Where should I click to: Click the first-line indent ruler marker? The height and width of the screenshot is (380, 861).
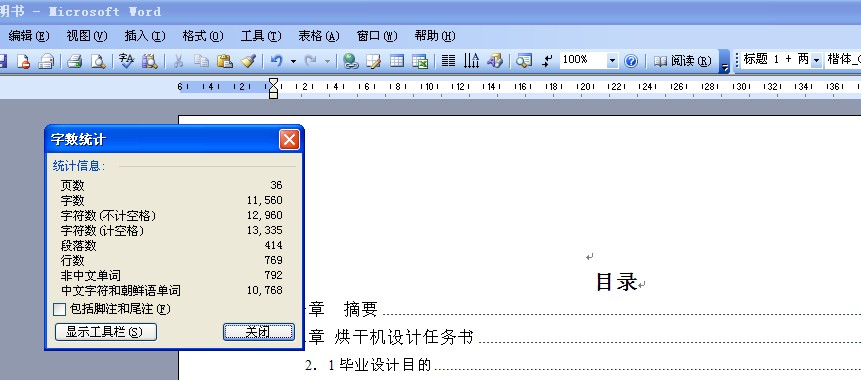[273, 83]
